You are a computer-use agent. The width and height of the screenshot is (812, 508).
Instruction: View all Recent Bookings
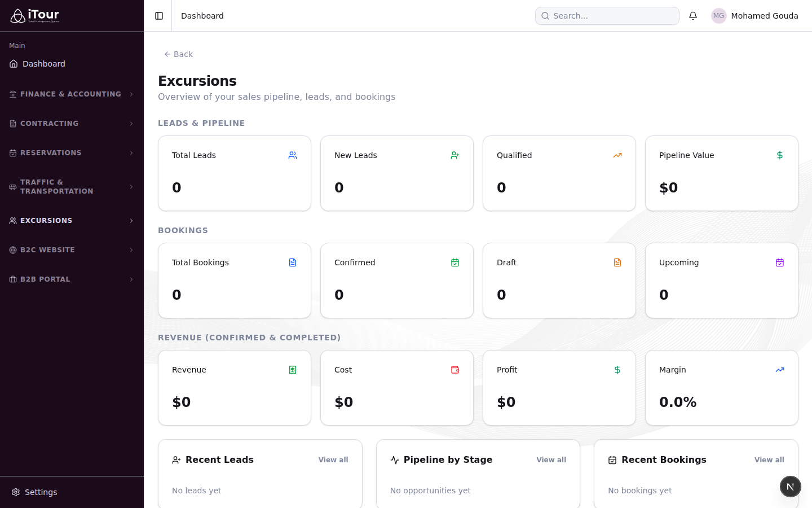769,460
